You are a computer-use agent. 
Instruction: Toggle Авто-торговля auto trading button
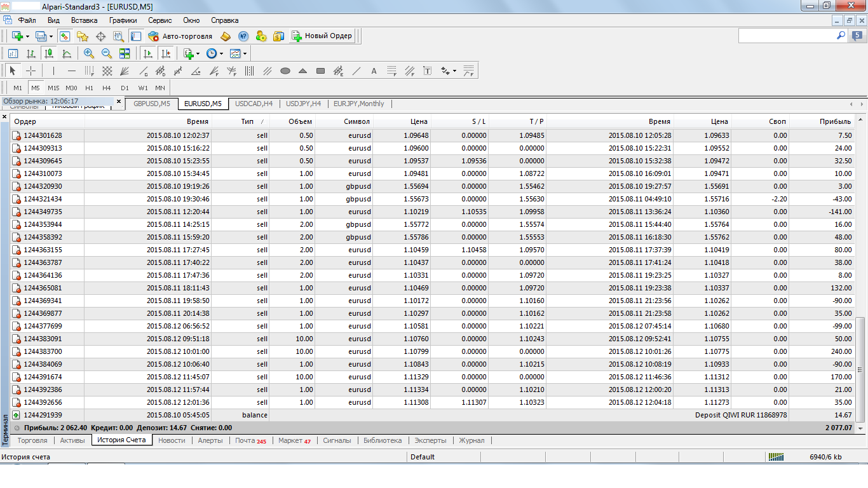click(x=180, y=36)
